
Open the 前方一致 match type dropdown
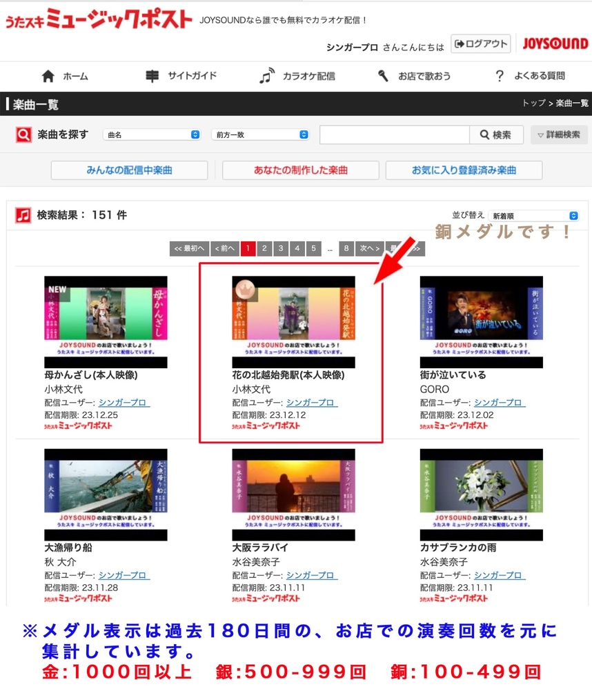(260, 135)
